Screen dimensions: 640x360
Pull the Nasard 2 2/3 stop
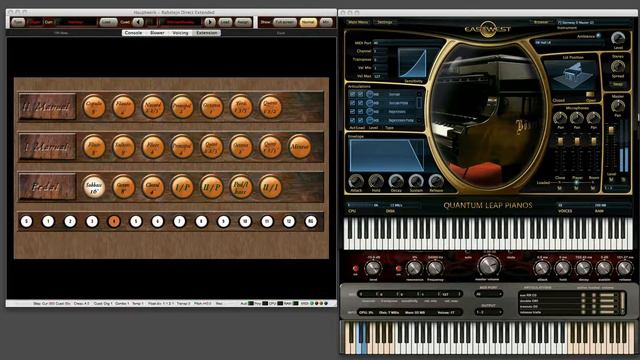153,107
